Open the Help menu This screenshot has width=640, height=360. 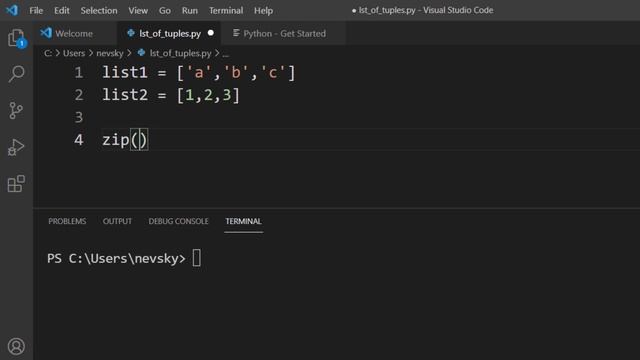point(263,10)
